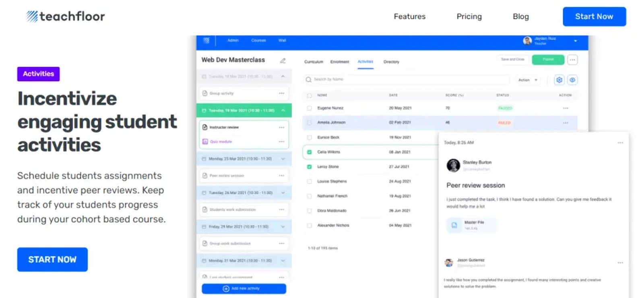Expand the Tuesday 26 Mar 2021 session

(283, 193)
